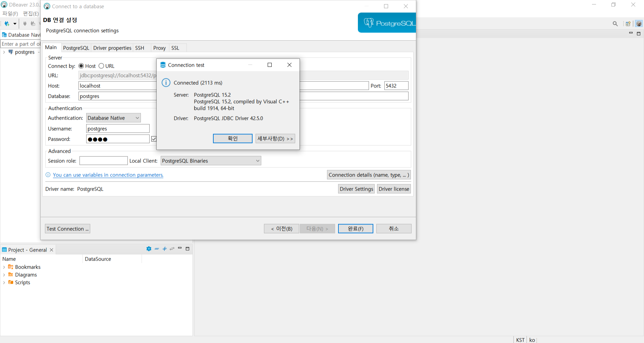This screenshot has width=644, height=343.
Task: Click the Project - General tab icon
Action: (4, 250)
